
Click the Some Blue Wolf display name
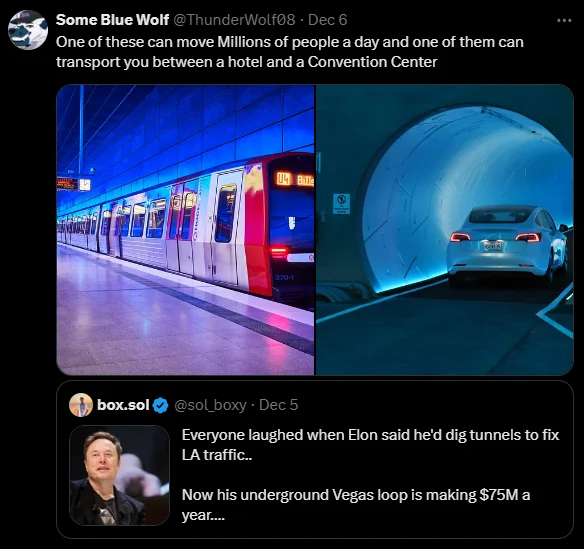click(112, 20)
